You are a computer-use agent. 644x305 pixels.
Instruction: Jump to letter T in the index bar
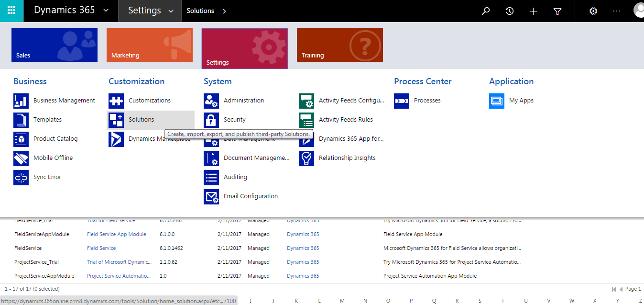[x=502, y=300]
